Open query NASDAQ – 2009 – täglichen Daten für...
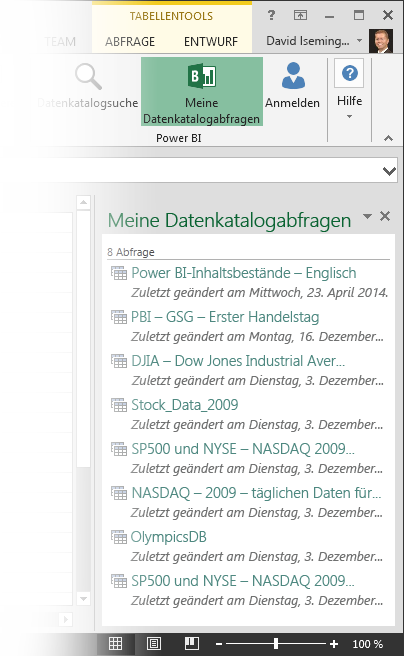 coord(256,493)
